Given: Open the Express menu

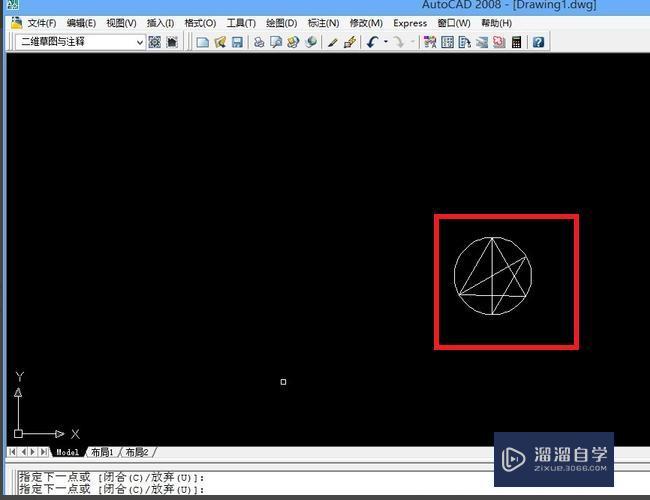Looking at the screenshot, I should click(x=410, y=23).
